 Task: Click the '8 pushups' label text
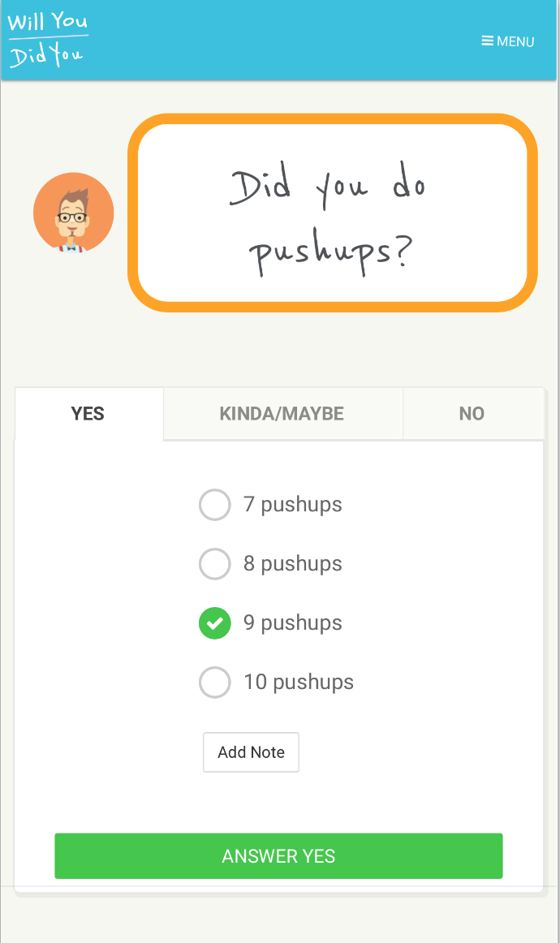point(293,564)
